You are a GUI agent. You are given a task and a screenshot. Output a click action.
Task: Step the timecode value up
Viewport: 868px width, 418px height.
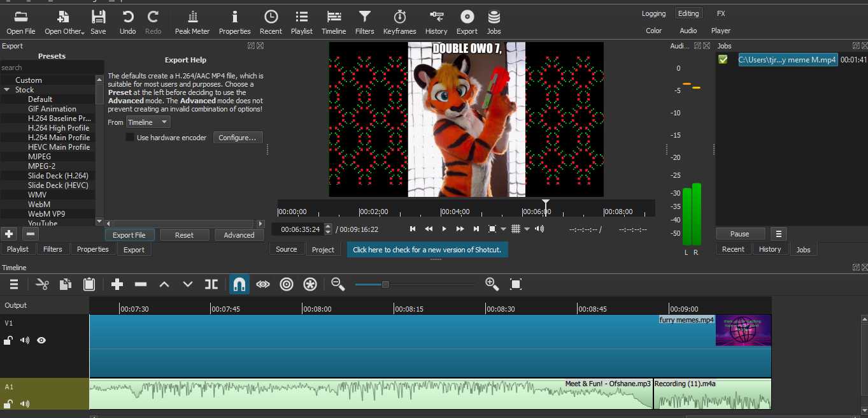pos(328,226)
